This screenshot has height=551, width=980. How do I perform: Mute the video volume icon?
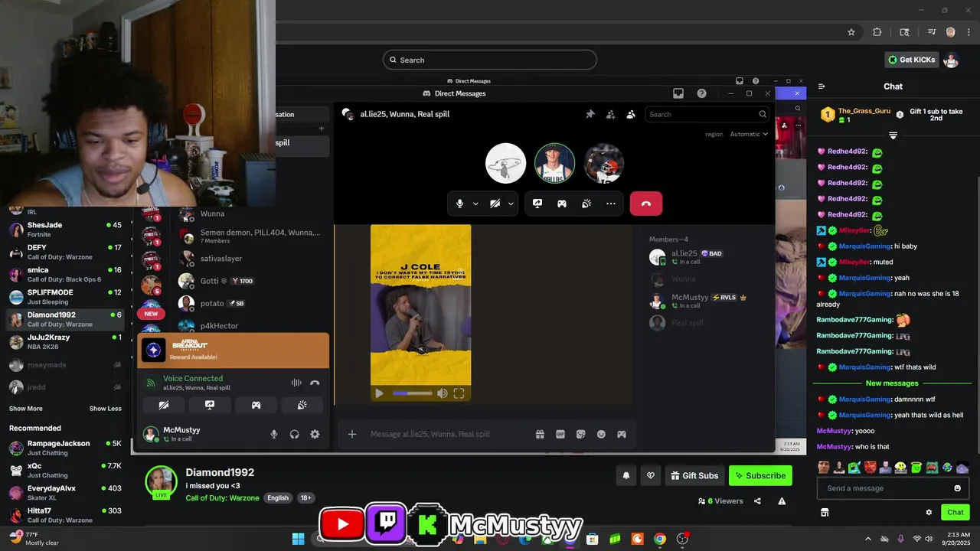tap(443, 393)
